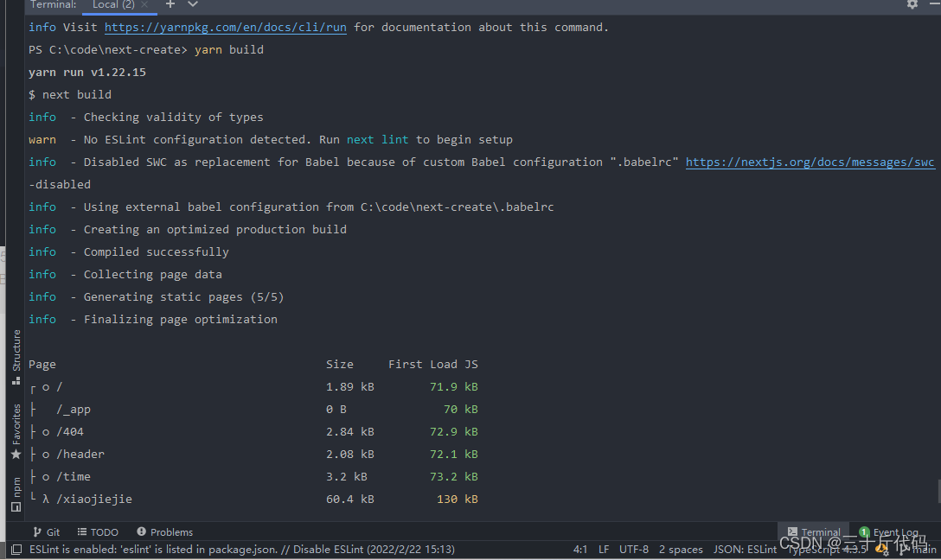Click the /_app page row
This screenshot has width=941, height=560.
coord(253,409)
